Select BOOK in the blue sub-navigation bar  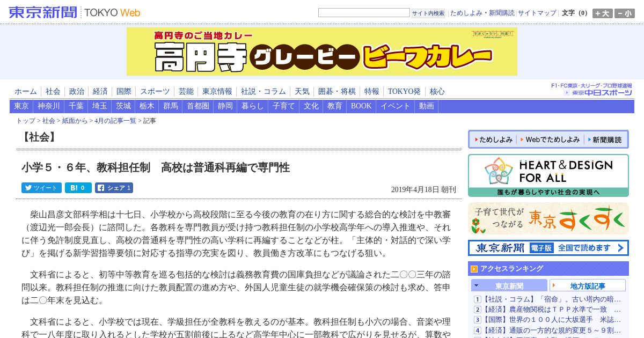pos(361,106)
